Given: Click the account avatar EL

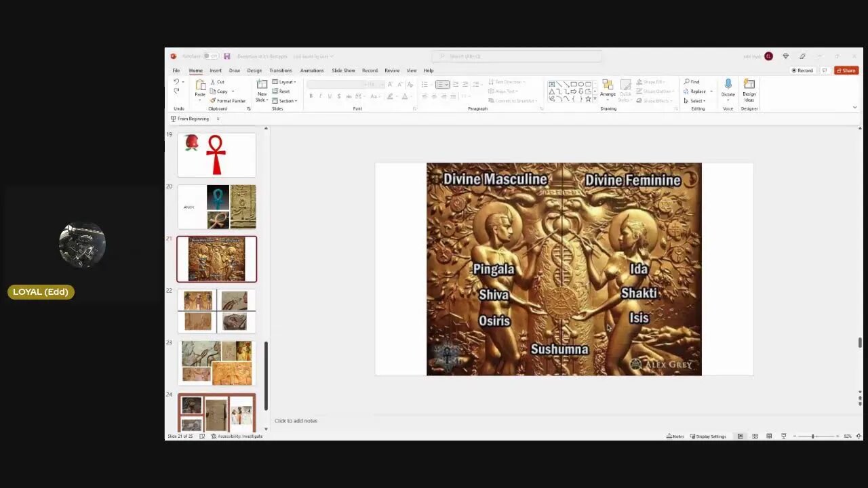Looking at the screenshot, I should (768, 56).
